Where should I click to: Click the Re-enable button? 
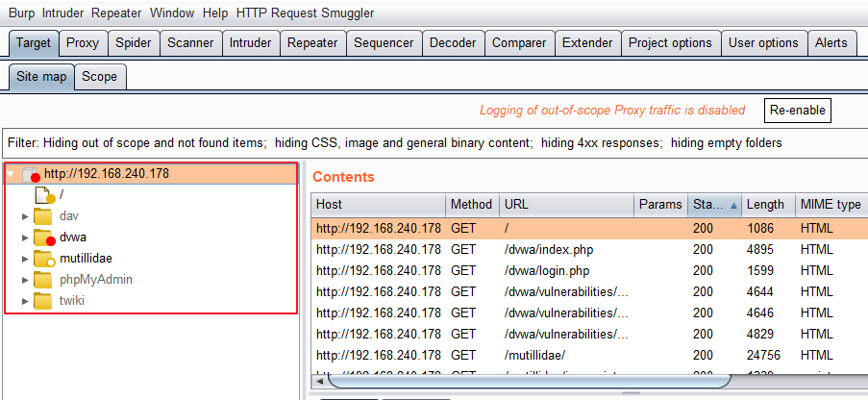[x=797, y=111]
